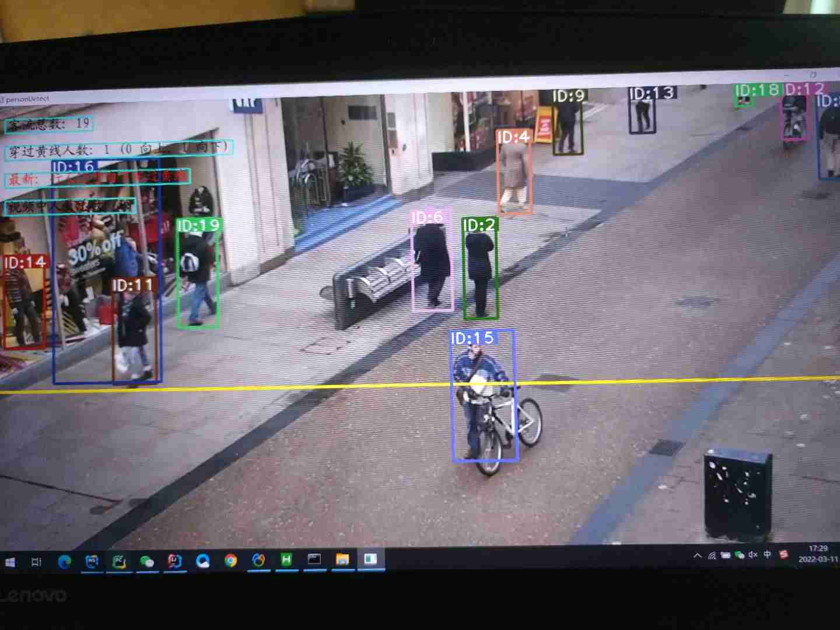Viewport: 840px width, 630px height.
Task: Click the yellow counting line
Action: (233, 388)
